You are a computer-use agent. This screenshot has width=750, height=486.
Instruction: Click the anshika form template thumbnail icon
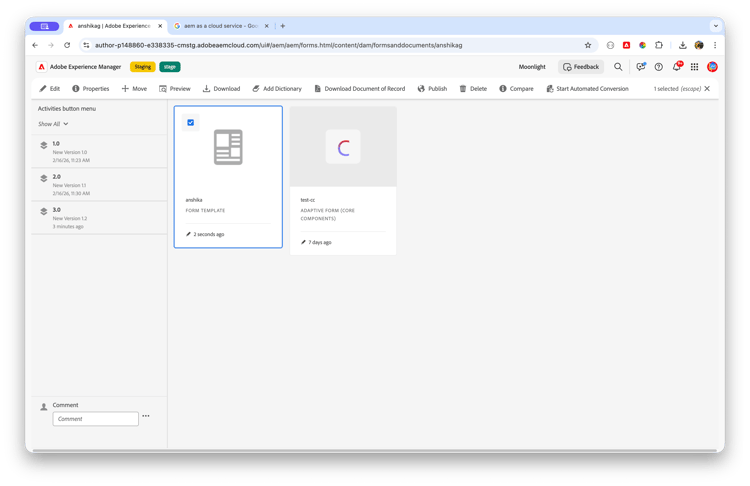point(228,147)
